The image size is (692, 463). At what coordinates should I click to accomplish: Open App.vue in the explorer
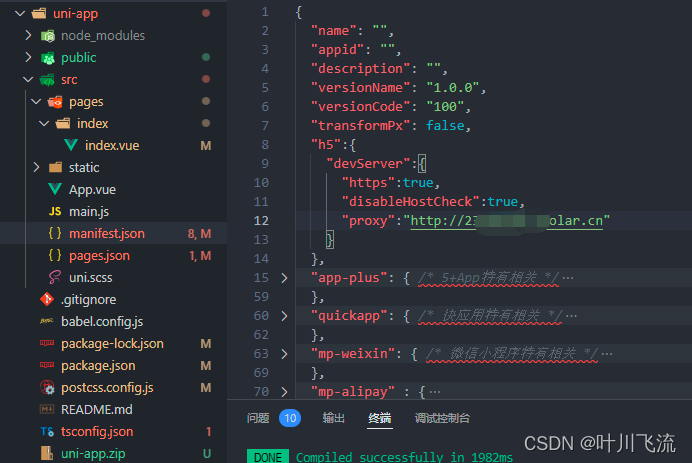[x=92, y=189]
